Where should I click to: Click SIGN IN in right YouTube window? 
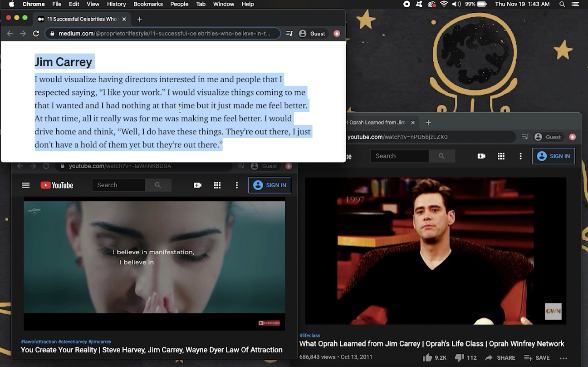[554, 156]
